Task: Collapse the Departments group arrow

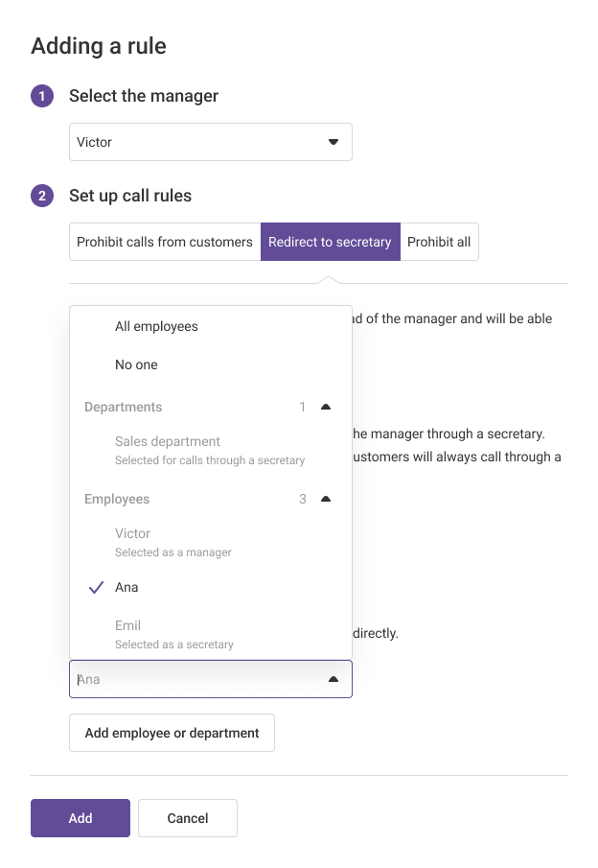Action: tap(326, 407)
